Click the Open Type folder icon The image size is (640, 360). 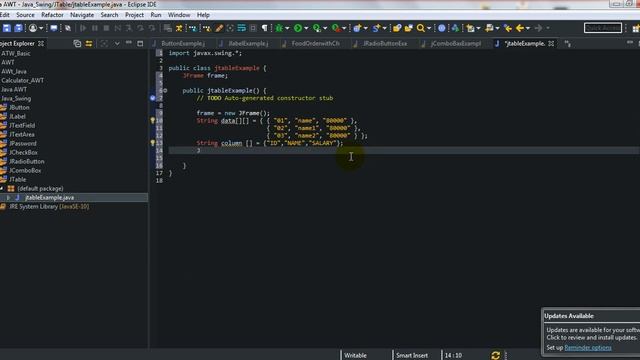[397, 28]
